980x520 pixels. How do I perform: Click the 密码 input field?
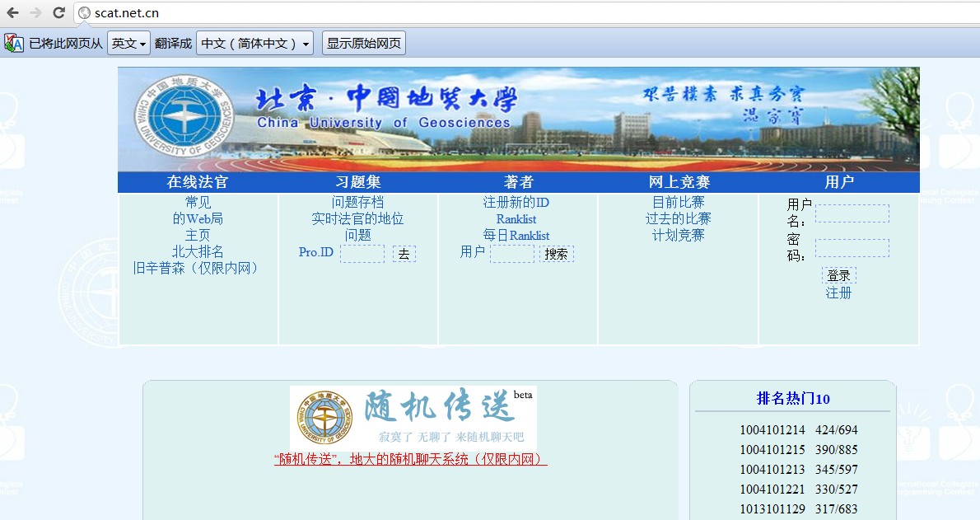(x=852, y=248)
